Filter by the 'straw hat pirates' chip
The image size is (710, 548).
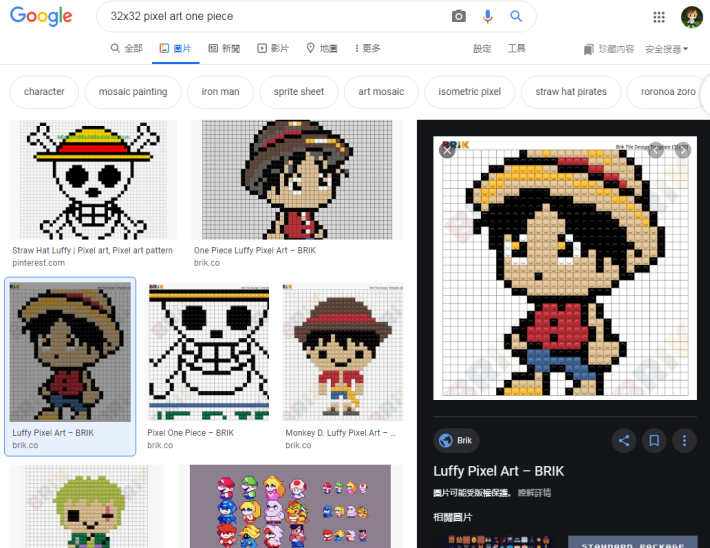571,92
